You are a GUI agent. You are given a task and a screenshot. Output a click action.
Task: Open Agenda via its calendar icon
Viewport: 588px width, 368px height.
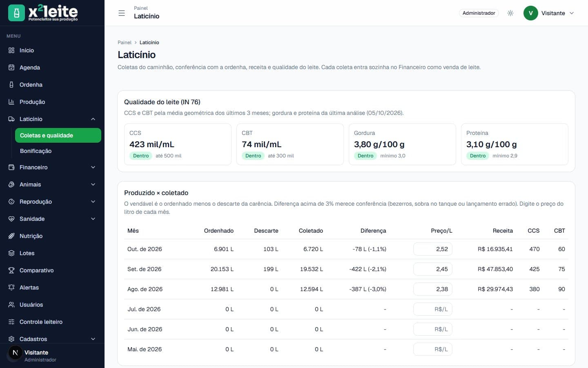(11, 67)
